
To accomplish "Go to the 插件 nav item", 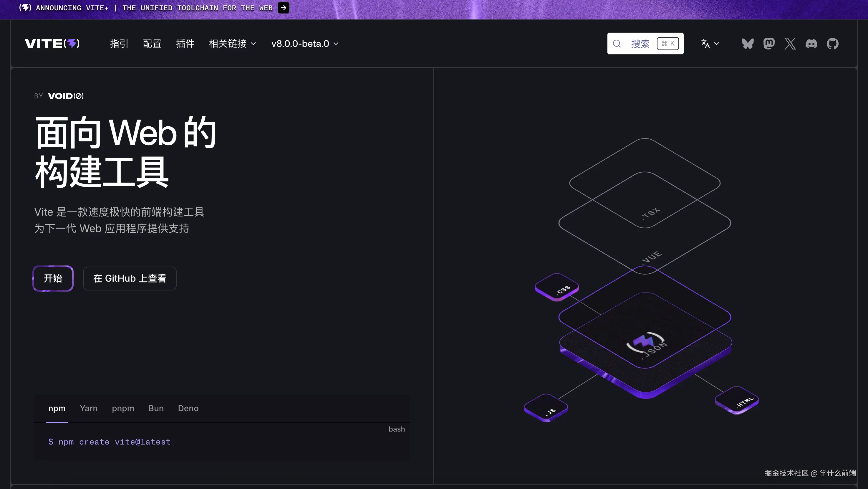I will [185, 44].
